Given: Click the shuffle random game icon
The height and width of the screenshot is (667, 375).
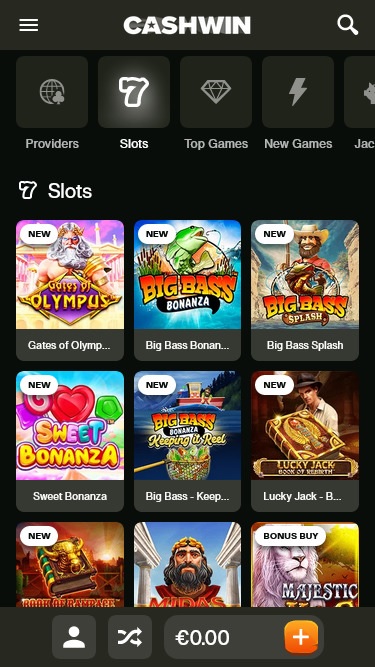Looking at the screenshot, I should pyautogui.click(x=130, y=637).
